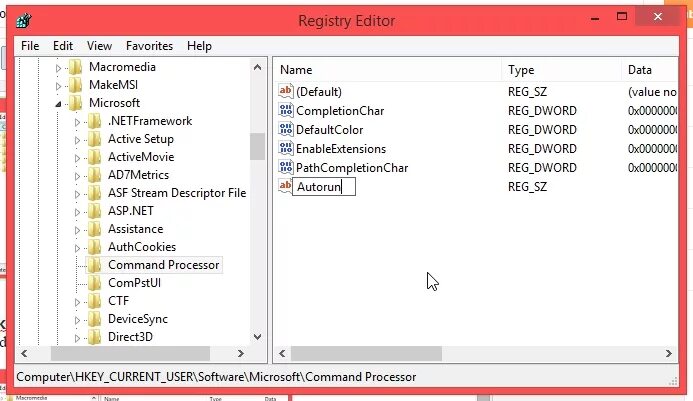Click the ASF Stream Descriptor File folder icon
The image size is (693, 401).
(x=95, y=193)
